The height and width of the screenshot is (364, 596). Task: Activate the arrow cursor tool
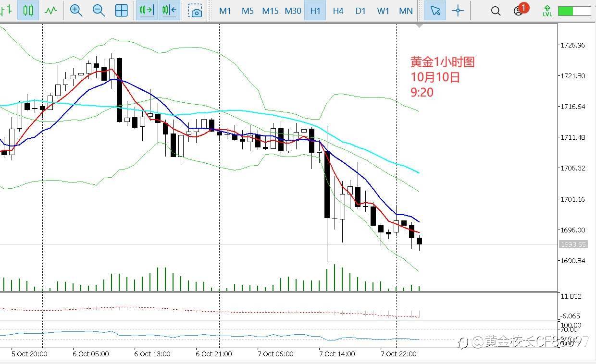coord(435,11)
